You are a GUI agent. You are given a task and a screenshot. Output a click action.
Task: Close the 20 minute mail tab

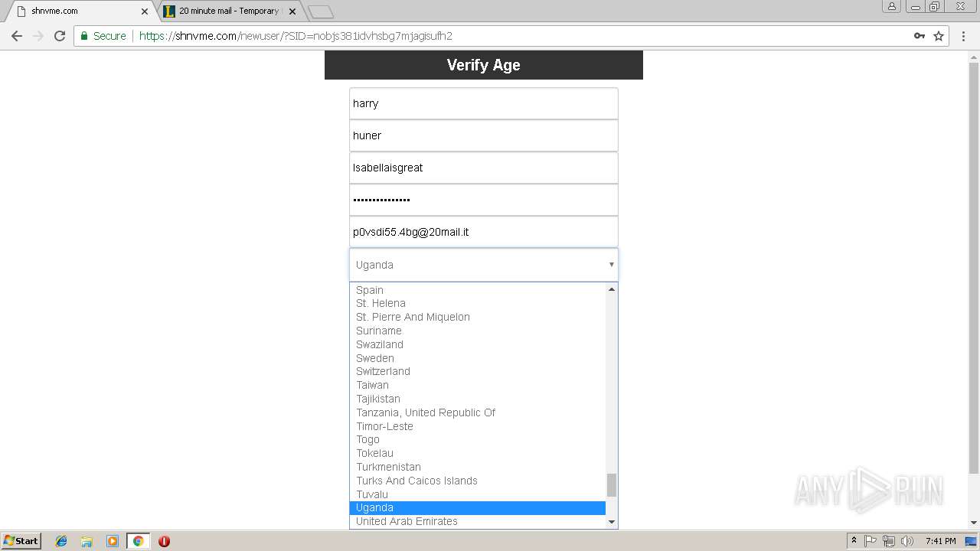[x=292, y=11]
